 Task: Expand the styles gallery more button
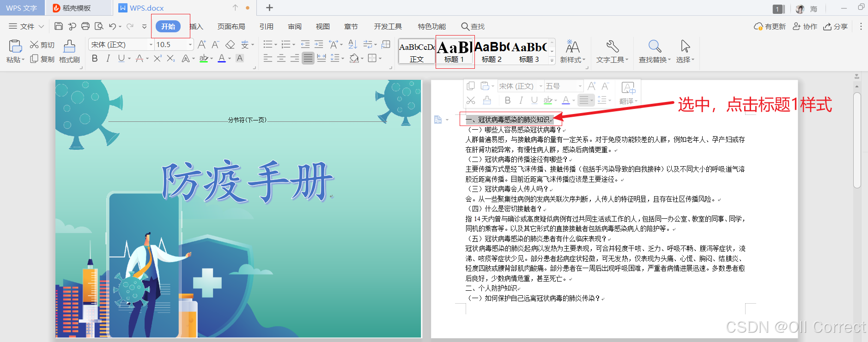point(552,60)
